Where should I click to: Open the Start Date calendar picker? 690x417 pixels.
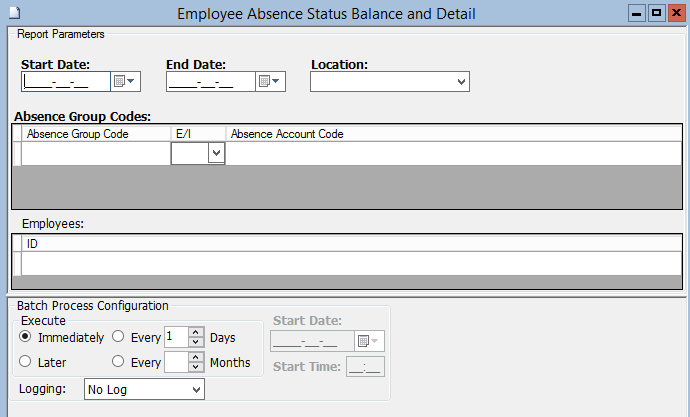(125, 81)
